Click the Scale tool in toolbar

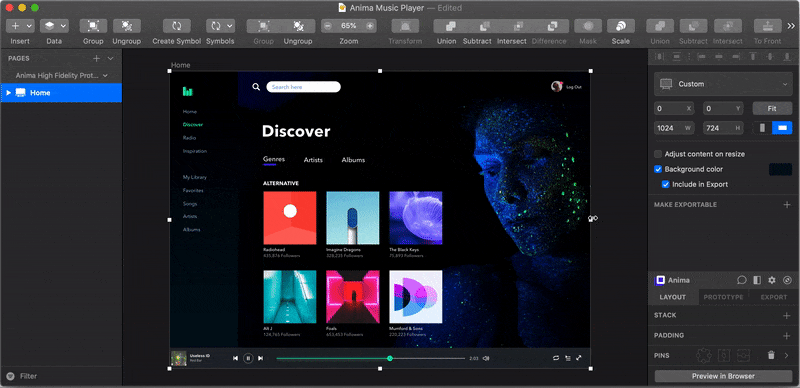(x=621, y=26)
